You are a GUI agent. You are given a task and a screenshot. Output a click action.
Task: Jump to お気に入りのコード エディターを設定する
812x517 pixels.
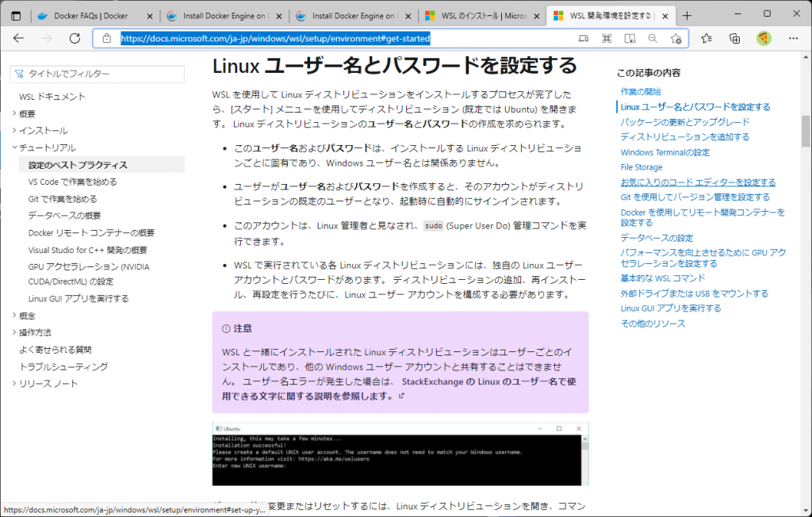point(698,182)
